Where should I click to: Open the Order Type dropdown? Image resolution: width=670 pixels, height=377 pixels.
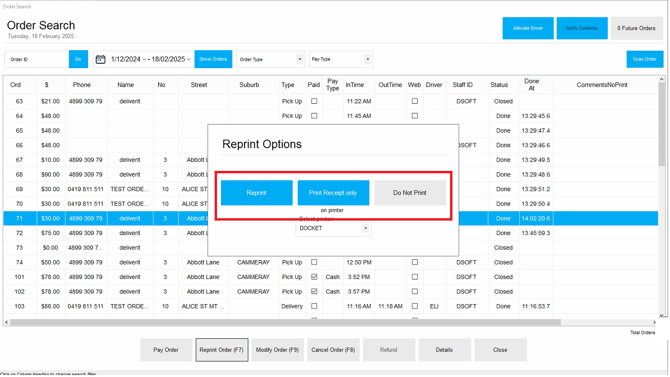coord(300,59)
